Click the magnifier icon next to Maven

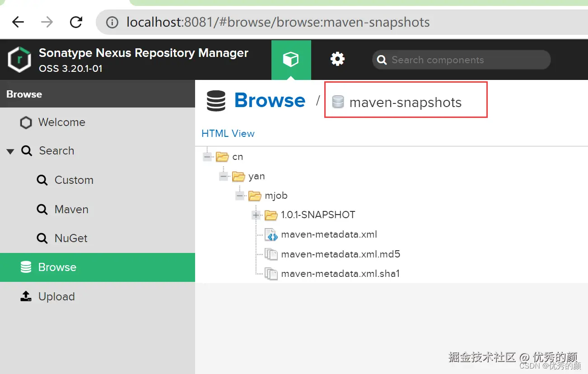42,209
